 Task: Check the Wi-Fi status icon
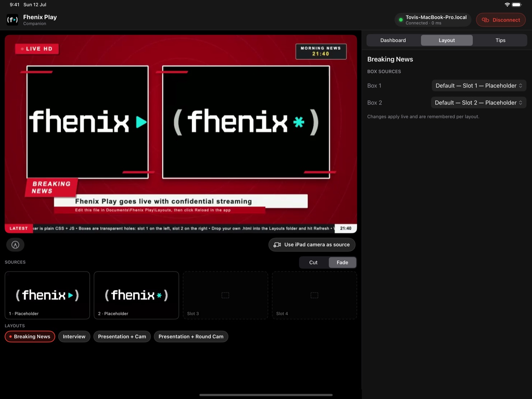pos(507,5)
